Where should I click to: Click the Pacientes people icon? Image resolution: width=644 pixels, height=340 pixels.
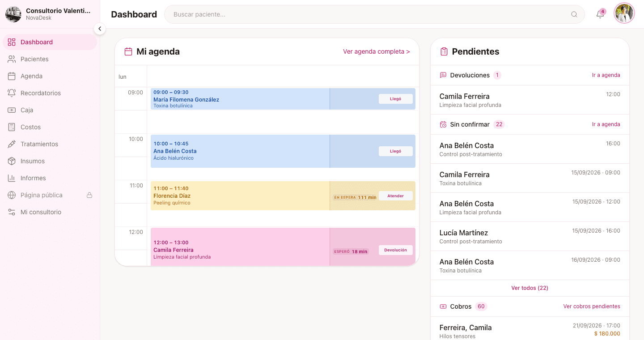(12, 59)
